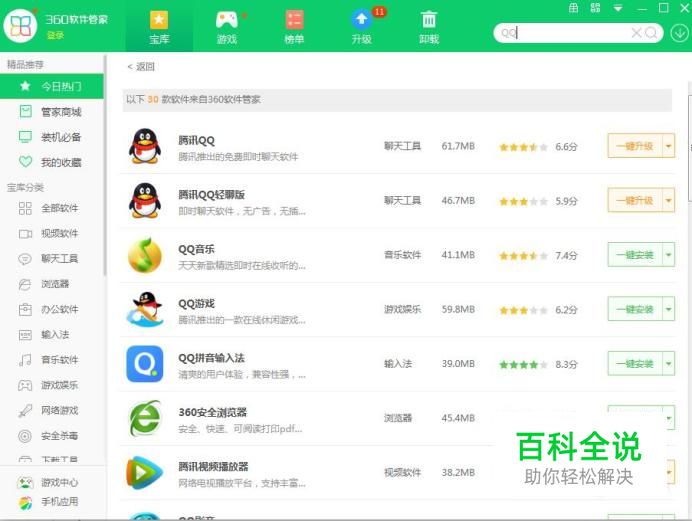Click the QQ拼音输入法 app icon

click(x=145, y=364)
